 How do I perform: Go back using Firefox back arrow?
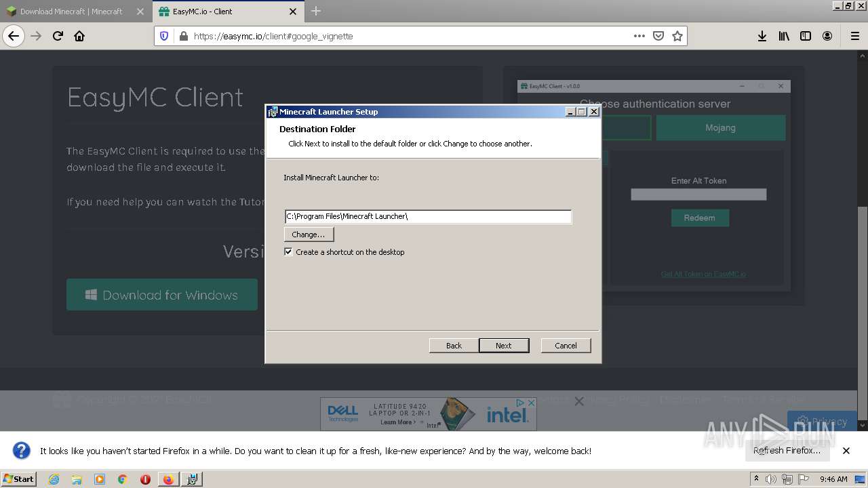click(14, 36)
